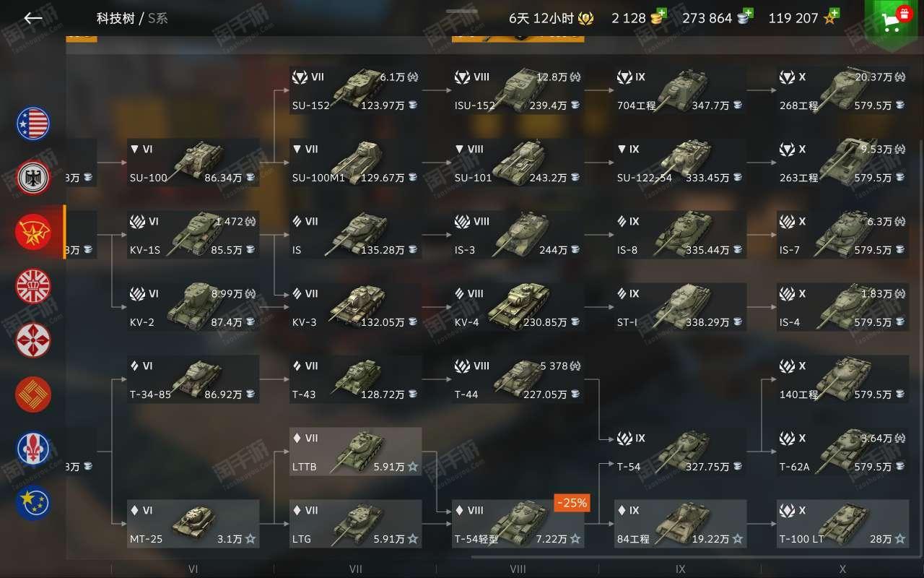The width and height of the screenshot is (924, 578).
Task: Select the IS-7 tier X tank
Action: coord(843,235)
